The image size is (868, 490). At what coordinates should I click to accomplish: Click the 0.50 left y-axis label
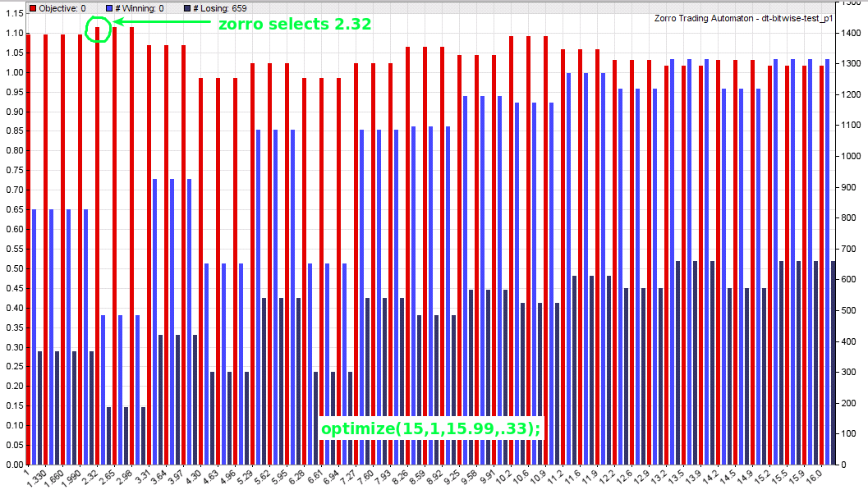[x=12, y=268]
